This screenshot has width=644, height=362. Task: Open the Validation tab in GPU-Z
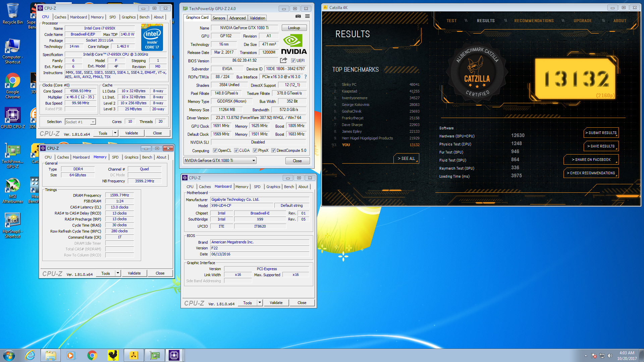(x=257, y=18)
